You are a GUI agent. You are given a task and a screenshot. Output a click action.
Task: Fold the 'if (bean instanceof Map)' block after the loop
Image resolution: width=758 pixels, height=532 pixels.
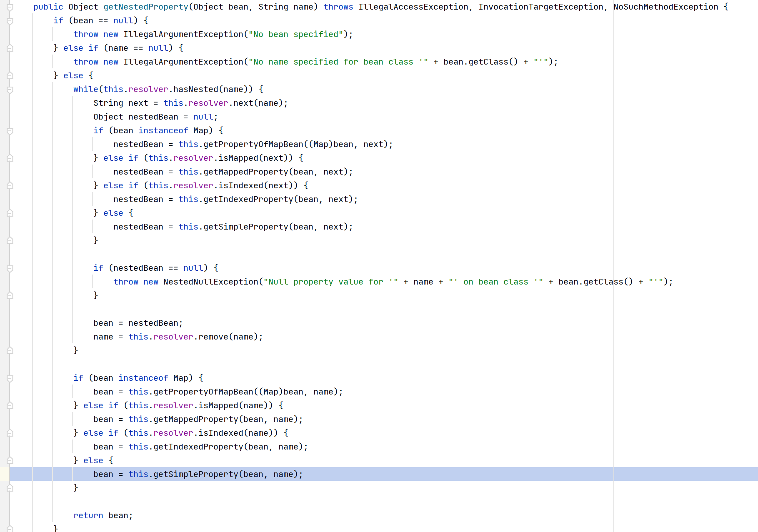[10, 378]
